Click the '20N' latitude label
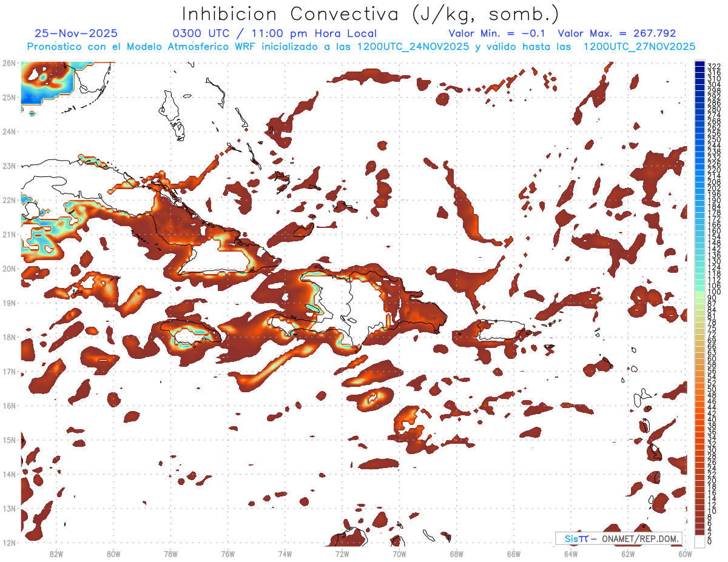Viewport: 728px width, 562px height. click(x=9, y=269)
